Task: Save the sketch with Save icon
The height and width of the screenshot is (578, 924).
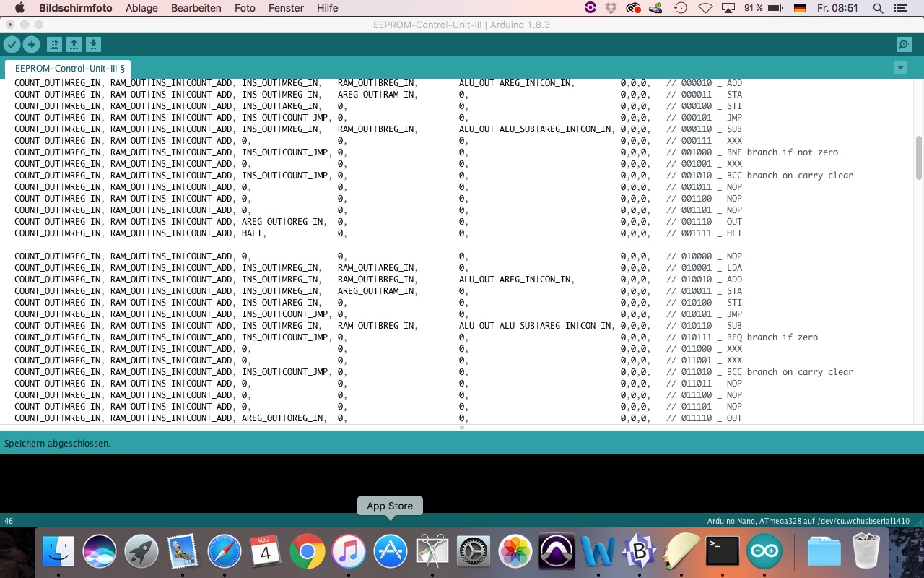Action: pos(93,45)
